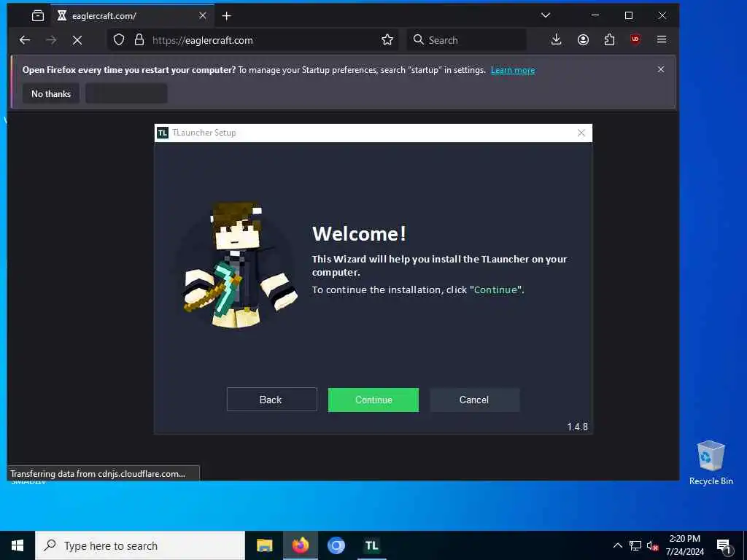Click the muted volume tray icon
The width and height of the screenshot is (747, 560).
[652, 545]
